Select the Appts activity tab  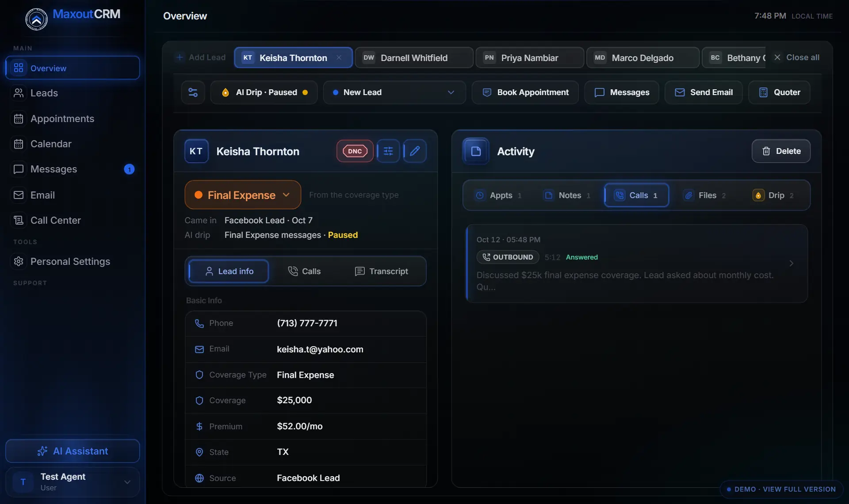point(498,195)
